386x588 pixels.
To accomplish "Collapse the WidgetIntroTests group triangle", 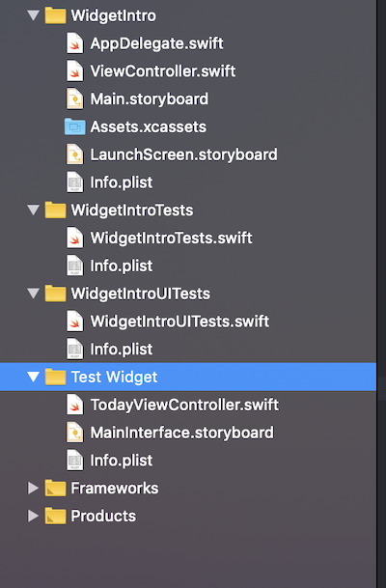I will pyautogui.click(x=34, y=210).
